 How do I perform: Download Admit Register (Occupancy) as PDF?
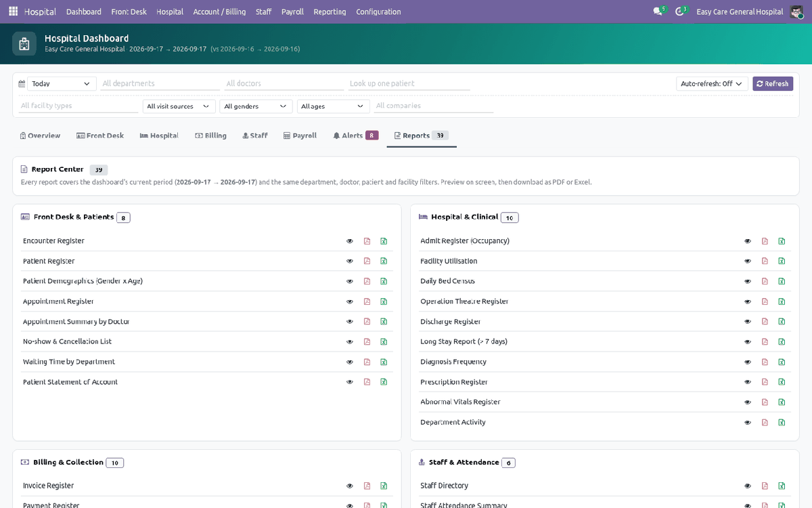click(765, 241)
